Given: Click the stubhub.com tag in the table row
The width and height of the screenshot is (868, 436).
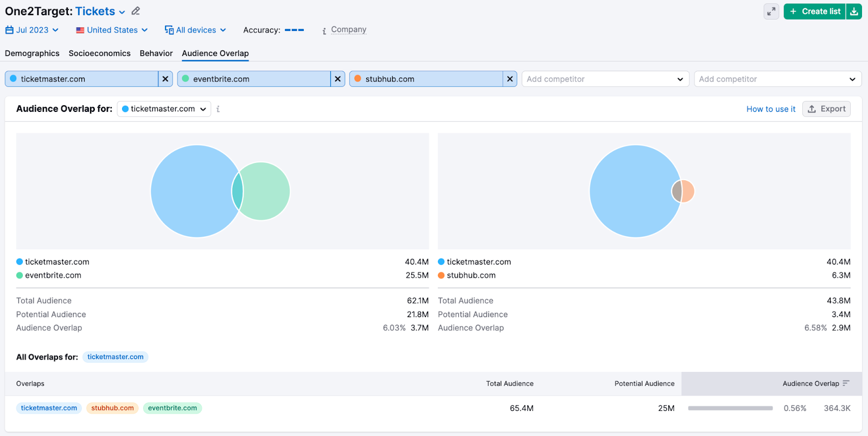Looking at the screenshot, I should (x=112, y=408).
